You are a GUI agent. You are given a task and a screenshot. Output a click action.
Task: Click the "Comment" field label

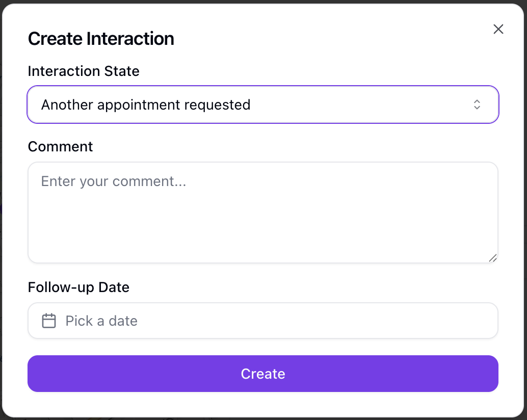(x=60, y=147)
